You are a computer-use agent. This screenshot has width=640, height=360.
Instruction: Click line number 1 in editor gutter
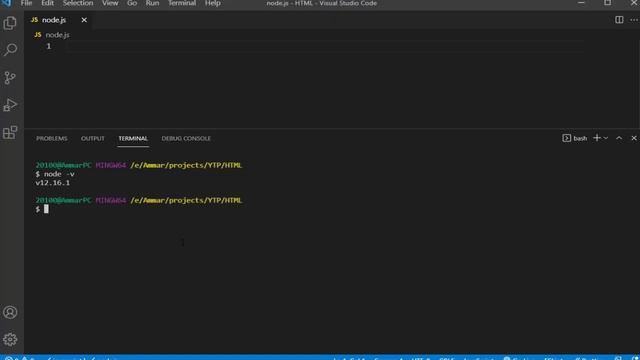point(49,46)
